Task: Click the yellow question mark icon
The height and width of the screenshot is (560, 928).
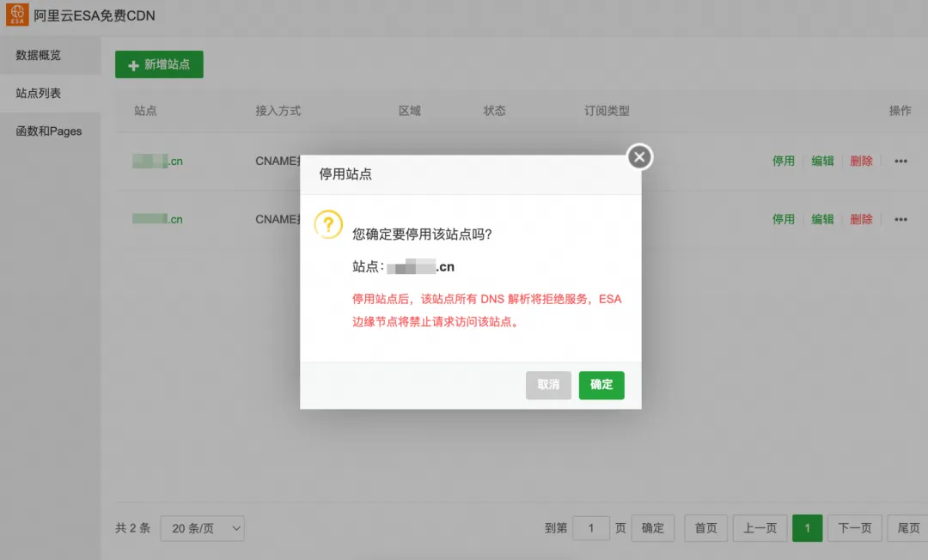Action: (x=328, y=225)
